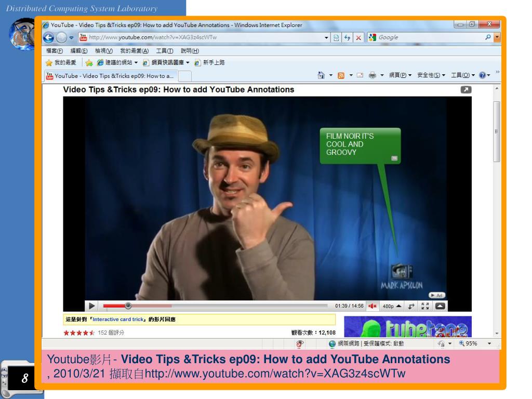Open the 建議的網站 favorites link

tap(117, 62)
